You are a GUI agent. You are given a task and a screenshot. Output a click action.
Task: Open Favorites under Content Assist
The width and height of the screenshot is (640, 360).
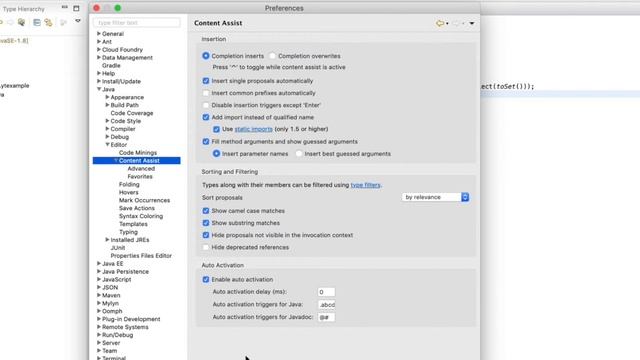(x=140, y=176)
